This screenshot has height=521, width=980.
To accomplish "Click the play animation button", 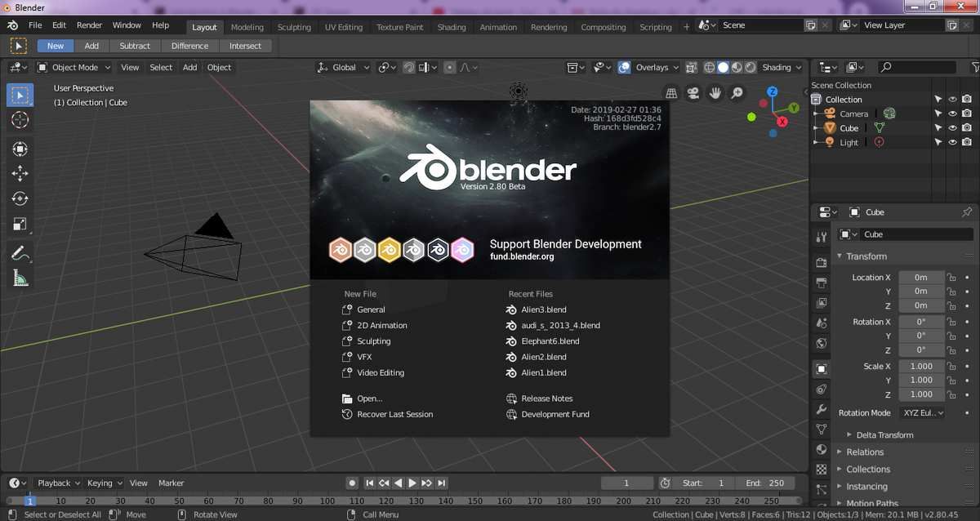I will click(x=412, y=483).
